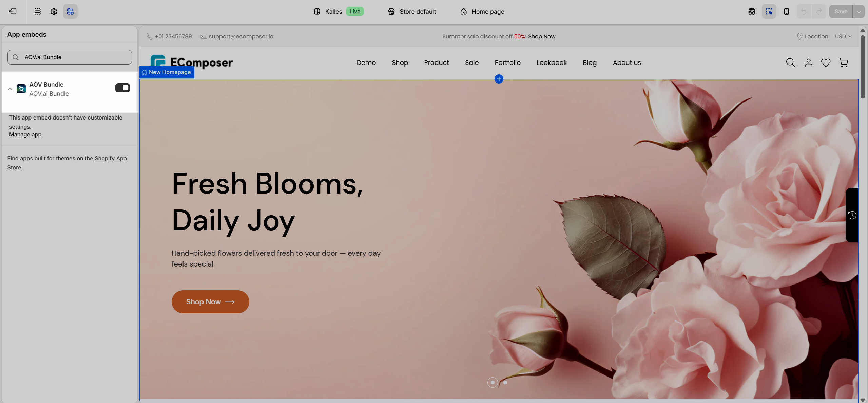
Task: Select the first slideshow dot
Action: pos(493,382)
